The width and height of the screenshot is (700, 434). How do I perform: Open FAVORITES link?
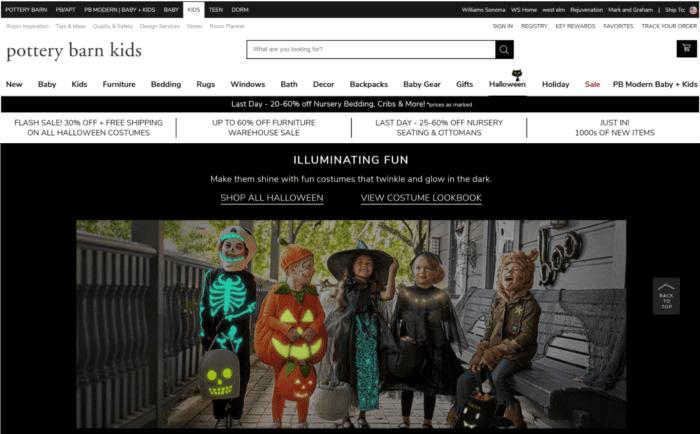[x=618, y=26]
